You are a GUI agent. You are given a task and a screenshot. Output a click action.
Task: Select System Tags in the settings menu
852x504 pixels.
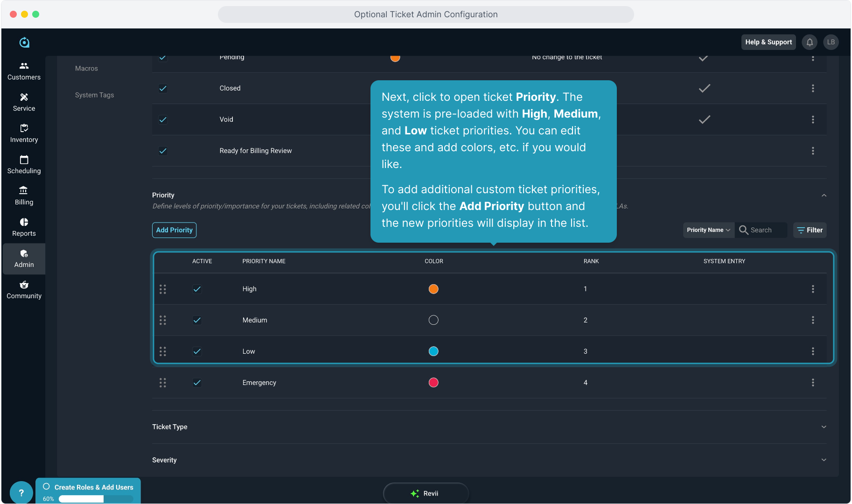click(94, 95)
